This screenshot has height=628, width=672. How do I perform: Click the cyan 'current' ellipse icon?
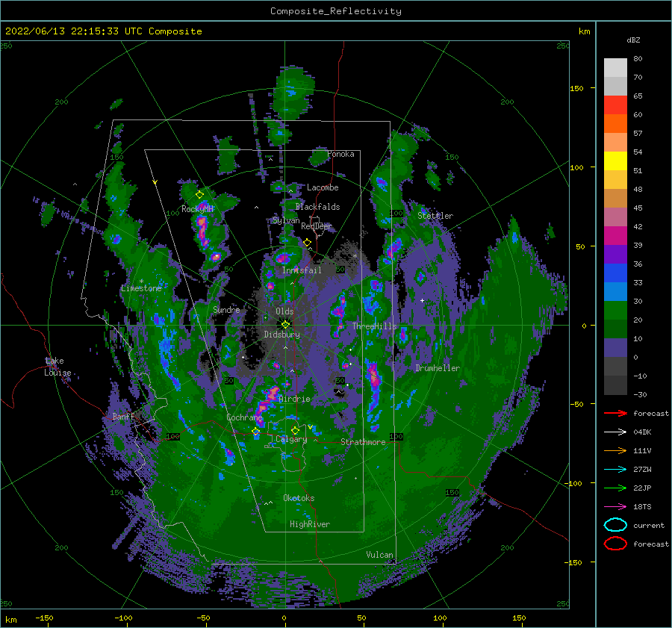click(615, 525)
